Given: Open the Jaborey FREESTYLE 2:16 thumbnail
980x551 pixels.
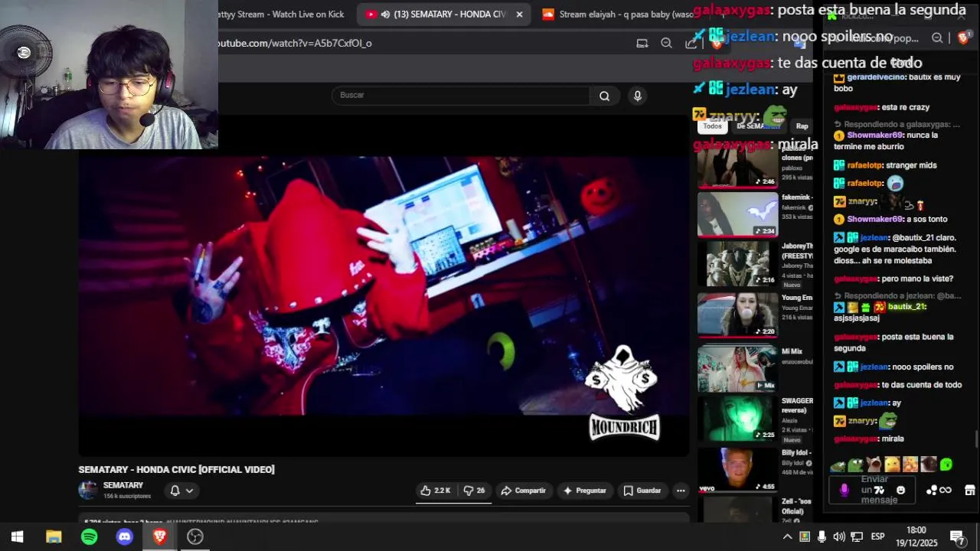Looking at the screenshot, I should [737, 264].
